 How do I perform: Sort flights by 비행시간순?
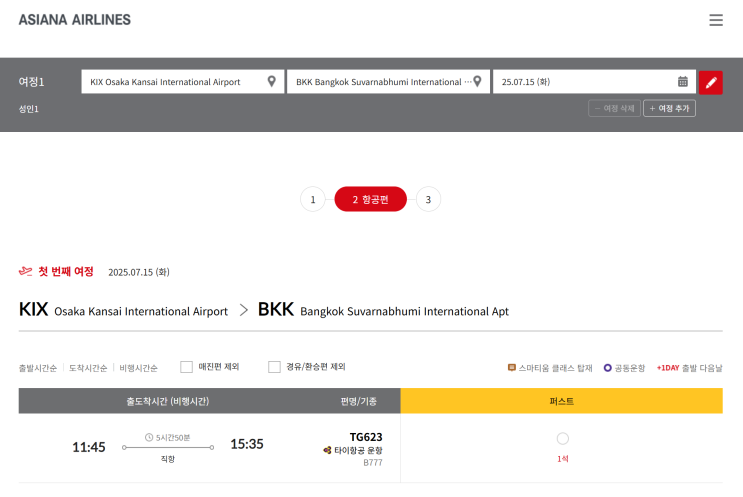[x=138, y=368]
